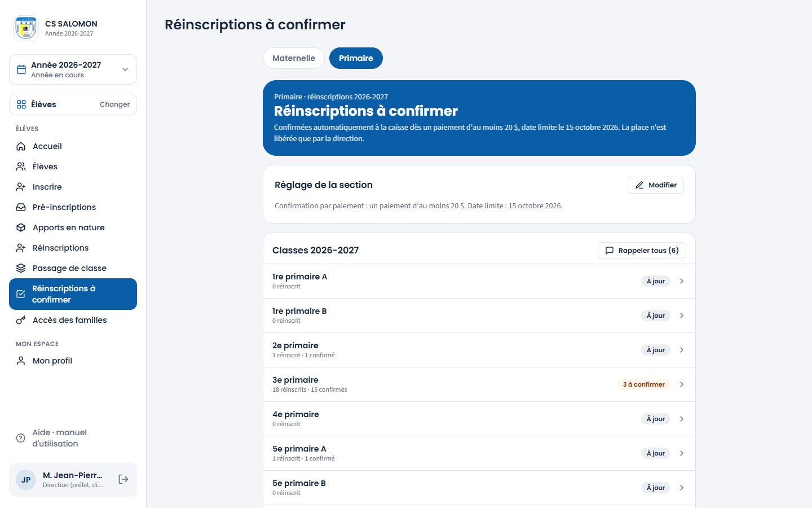
Task: Click the CS Salomon school logo
Action: tap(26, 28)
